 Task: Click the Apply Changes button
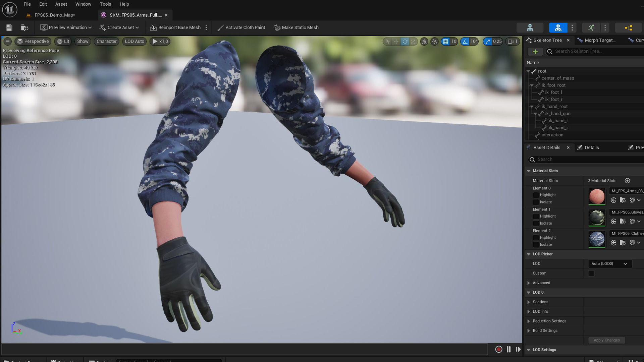[606, 340]
